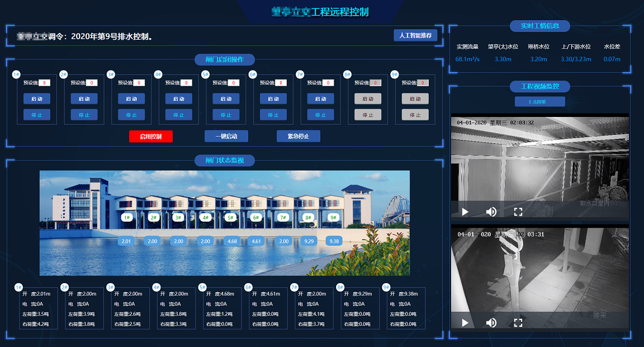This screenshot has width=644, height=347.
Task: Start gate 6# with its 启动 button
Action: [273, 99]
